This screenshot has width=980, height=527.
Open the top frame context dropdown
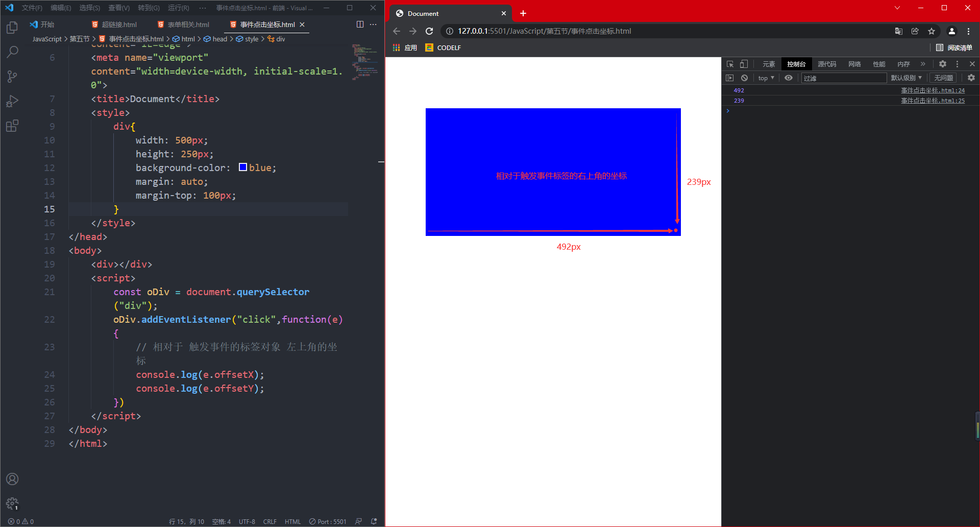(x=765, y=78)
